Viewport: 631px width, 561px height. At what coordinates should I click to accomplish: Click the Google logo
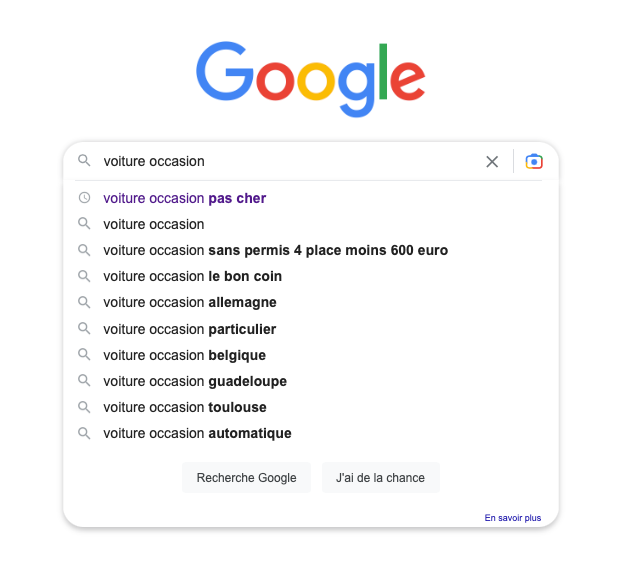click(310, 79)
